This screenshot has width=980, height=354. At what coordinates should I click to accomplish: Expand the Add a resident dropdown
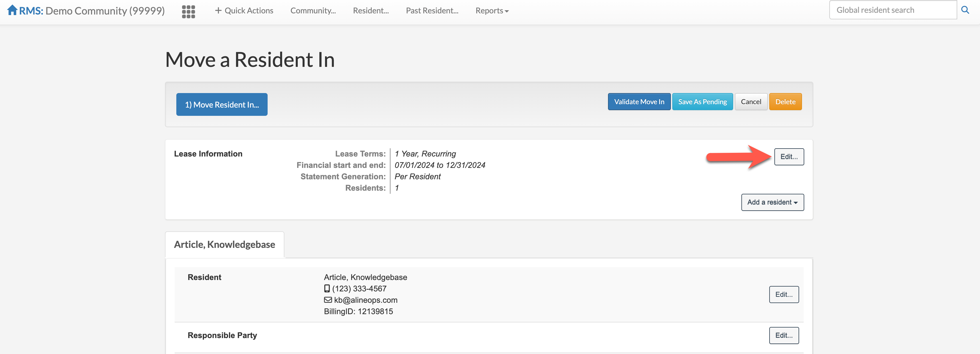tap(772, 202)
